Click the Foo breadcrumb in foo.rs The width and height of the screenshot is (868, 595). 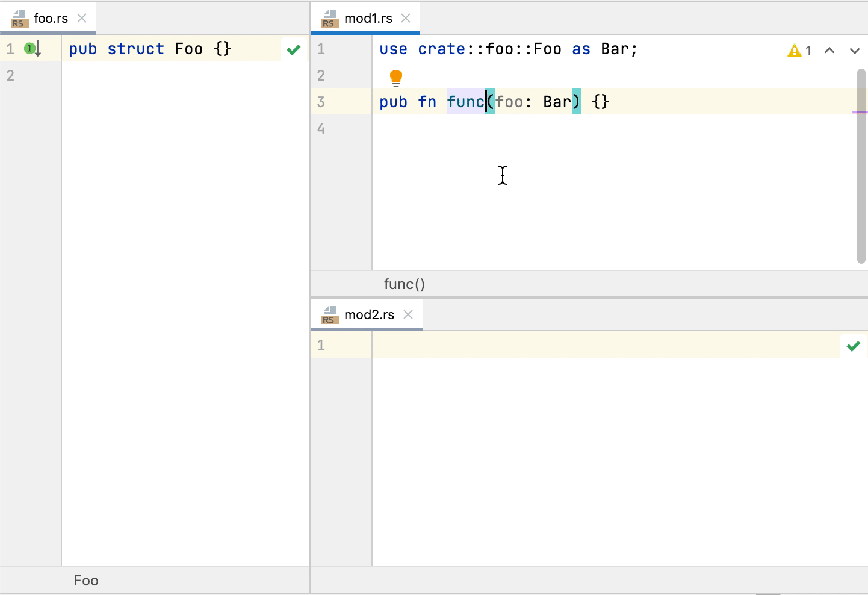point(86,581)
